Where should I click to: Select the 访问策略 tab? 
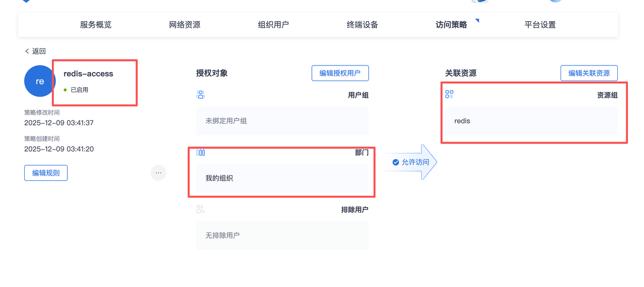point(451,25)
